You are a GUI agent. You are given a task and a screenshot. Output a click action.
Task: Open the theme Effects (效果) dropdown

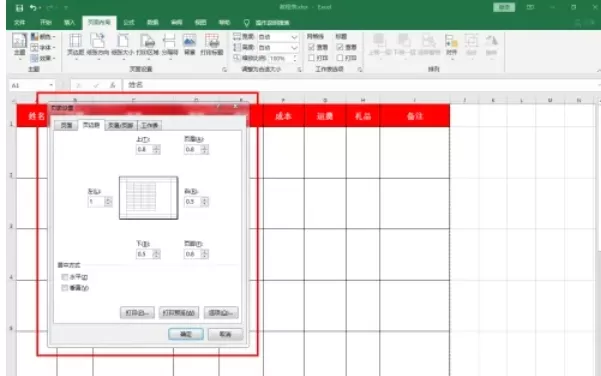(43, 58)
